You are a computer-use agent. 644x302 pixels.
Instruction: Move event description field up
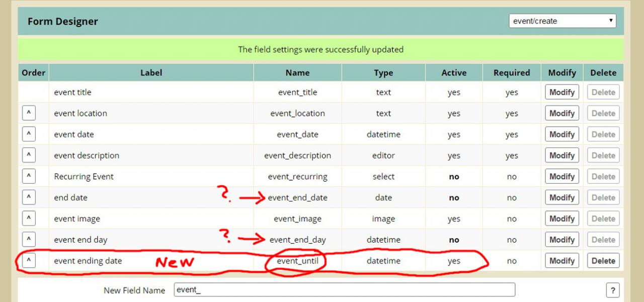(x=29, y=156)
